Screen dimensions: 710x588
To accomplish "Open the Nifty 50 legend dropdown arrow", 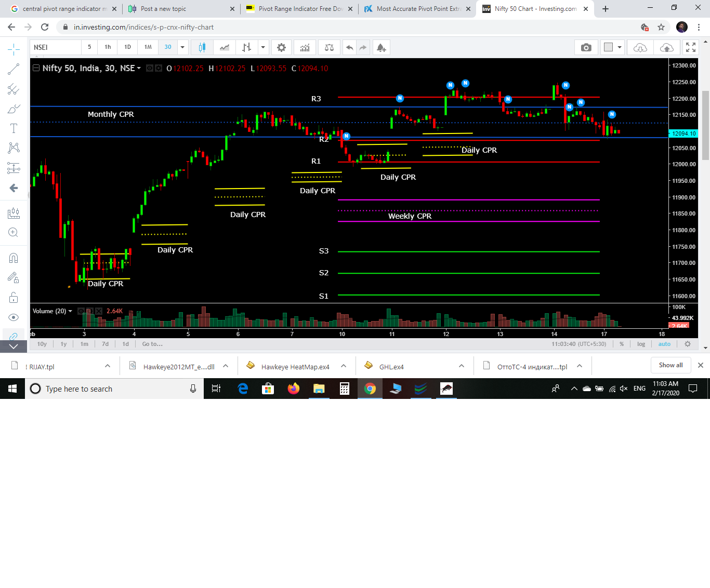I will (x=139, y=68).
